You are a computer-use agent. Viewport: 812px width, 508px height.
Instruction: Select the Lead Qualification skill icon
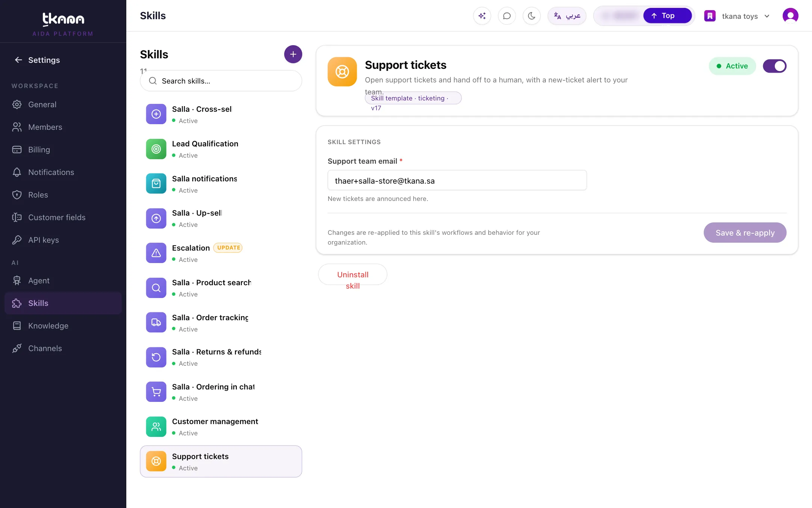coord(156,149)
